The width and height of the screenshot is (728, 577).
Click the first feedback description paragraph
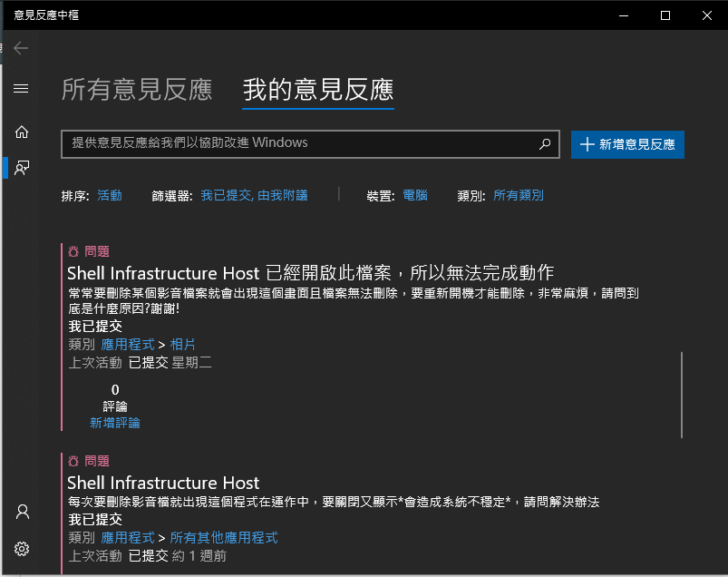tap(354, 300)
